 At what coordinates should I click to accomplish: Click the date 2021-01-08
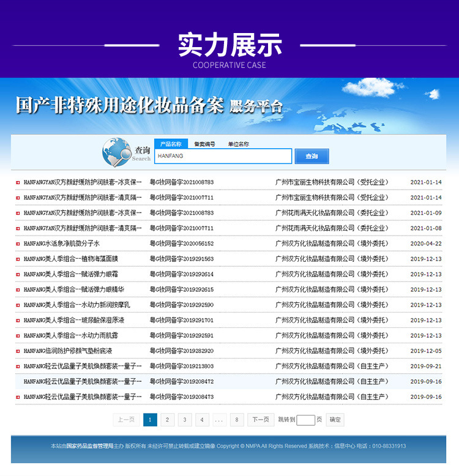pyautogui.click(x=426, y=228)
